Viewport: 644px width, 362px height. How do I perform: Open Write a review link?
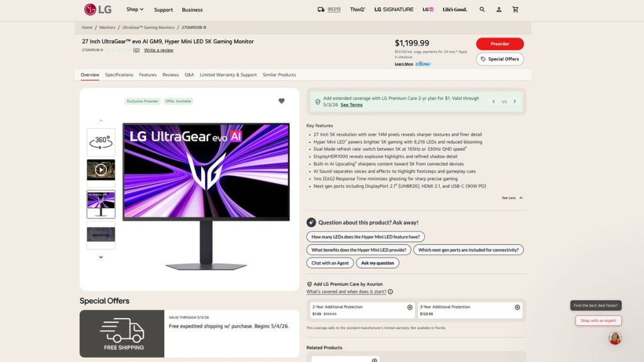coord(158,50)
